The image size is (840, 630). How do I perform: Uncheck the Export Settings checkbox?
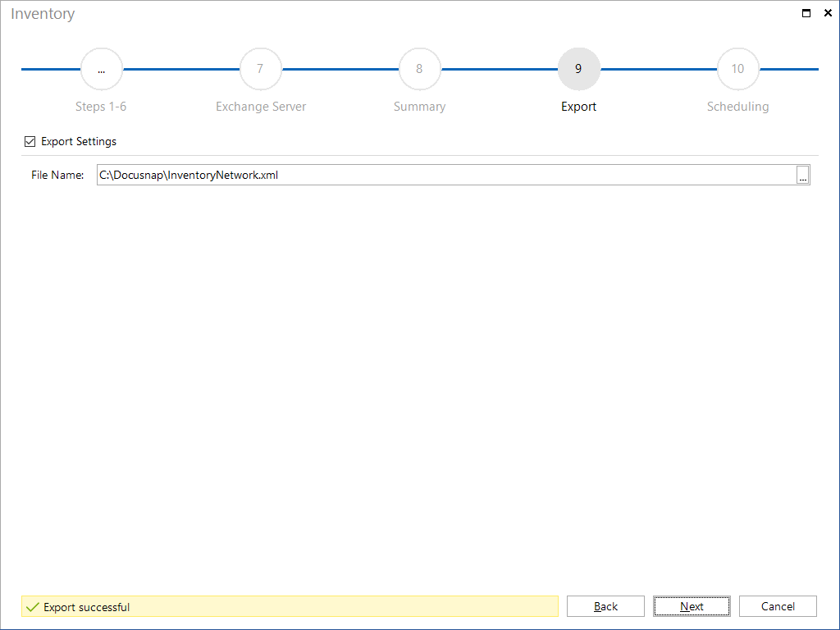coord(30,141)
